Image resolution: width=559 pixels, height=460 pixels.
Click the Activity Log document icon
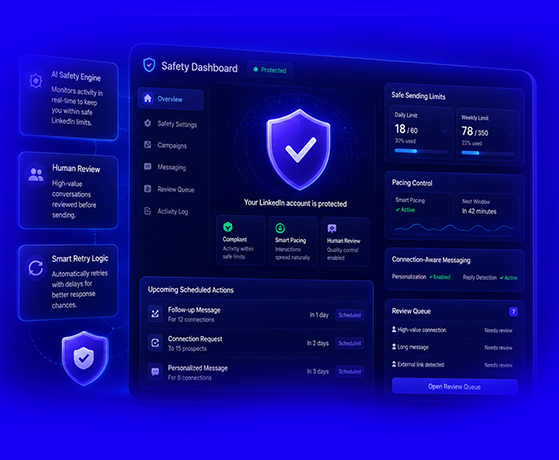tap(148, 211)
